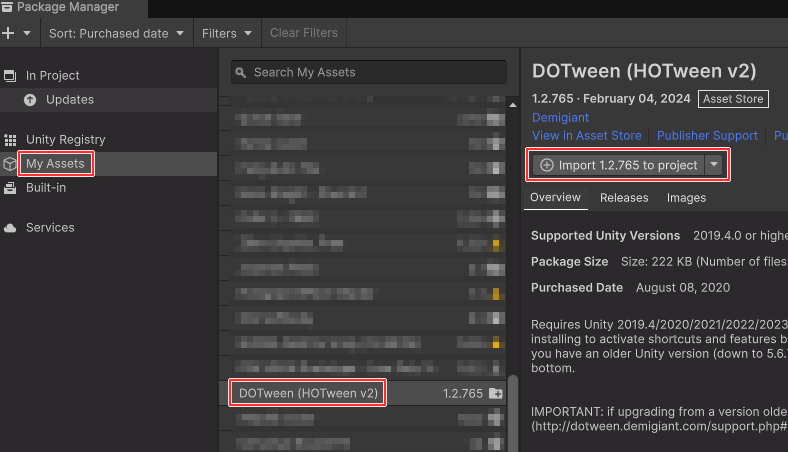Image resolution: width=788 pixels, height=452 pixels.
Task: Open the View in Asset Store link
Action: [x=587, y=136]
